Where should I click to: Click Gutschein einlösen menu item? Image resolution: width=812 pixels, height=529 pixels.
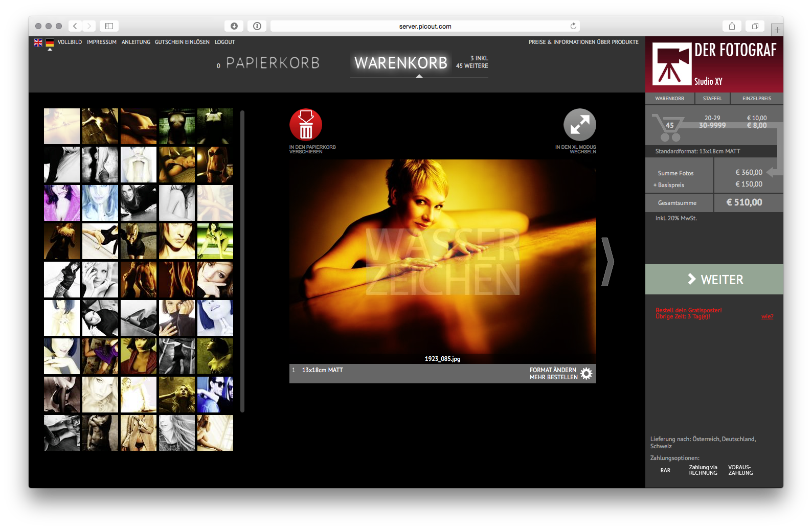click(x=182, y=42)
